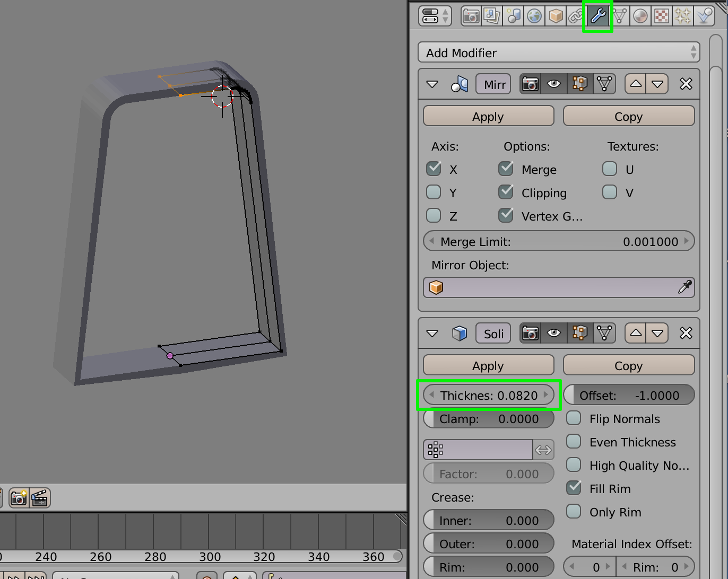Enable High Quality No... checkbox

[x=574, y=464]
